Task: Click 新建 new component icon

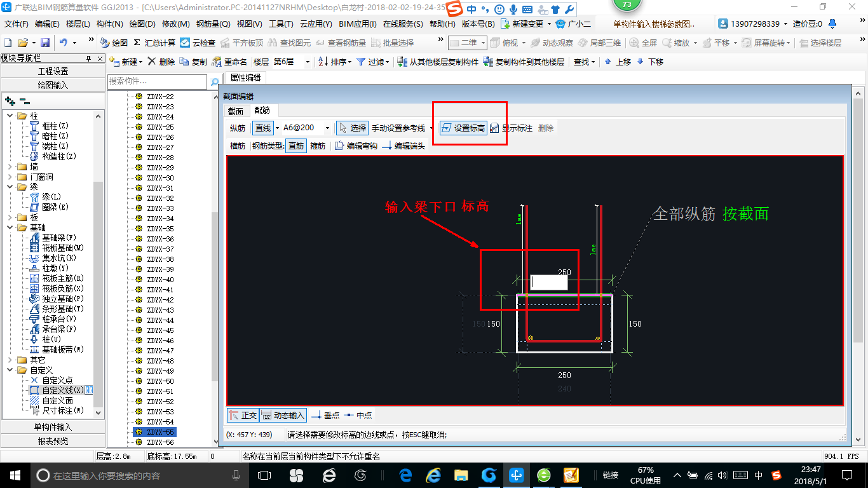Action: [114, 62]
